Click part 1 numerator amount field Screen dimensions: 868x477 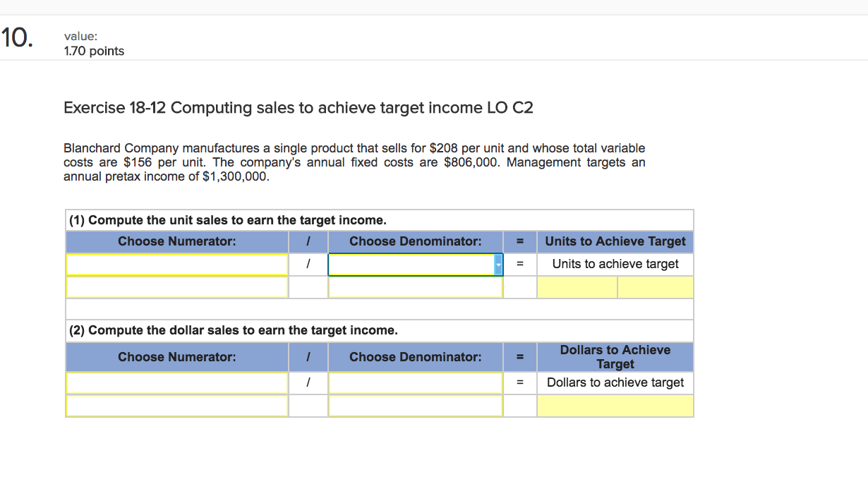177,287
